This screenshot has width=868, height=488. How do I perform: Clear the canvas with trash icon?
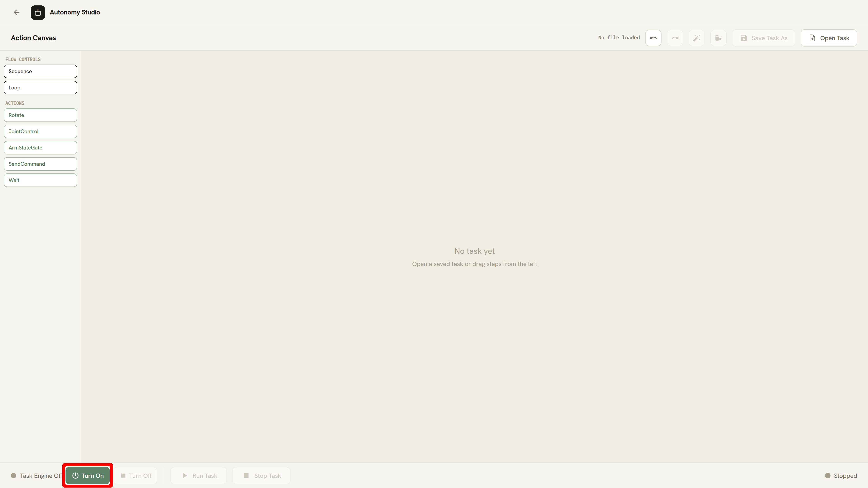[718, 38]
